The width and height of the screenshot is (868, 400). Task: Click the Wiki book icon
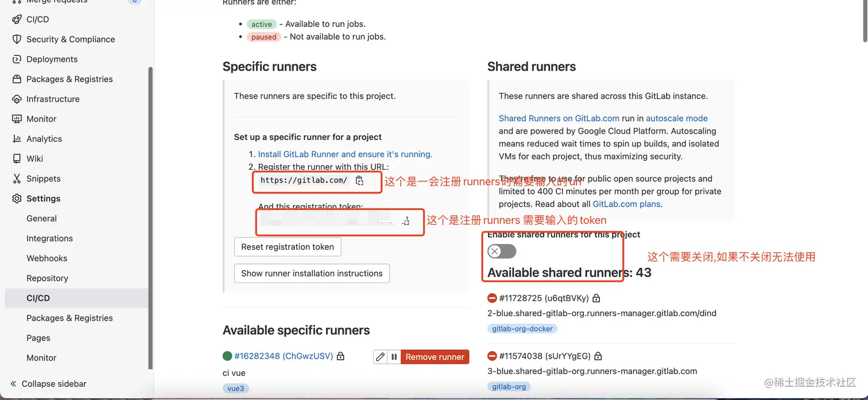17,158
